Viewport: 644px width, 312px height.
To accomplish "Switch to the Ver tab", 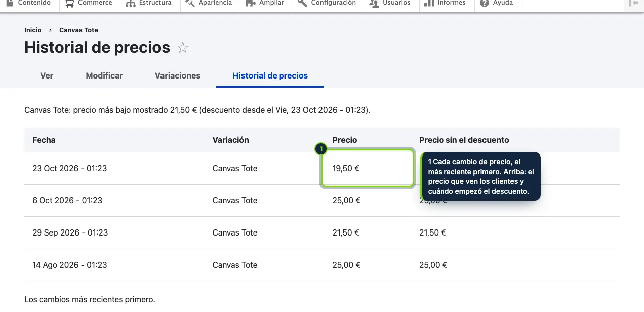I will click(47, 75).
